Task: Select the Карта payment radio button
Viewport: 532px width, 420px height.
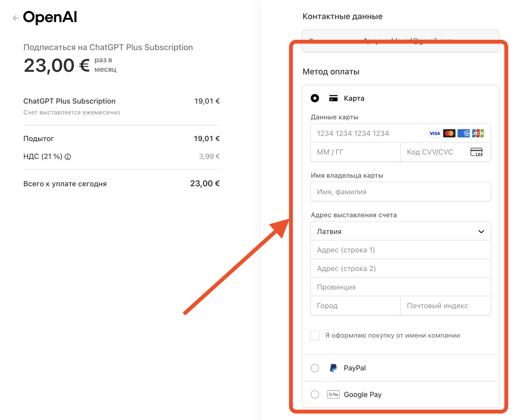Action: click(315, 98)
